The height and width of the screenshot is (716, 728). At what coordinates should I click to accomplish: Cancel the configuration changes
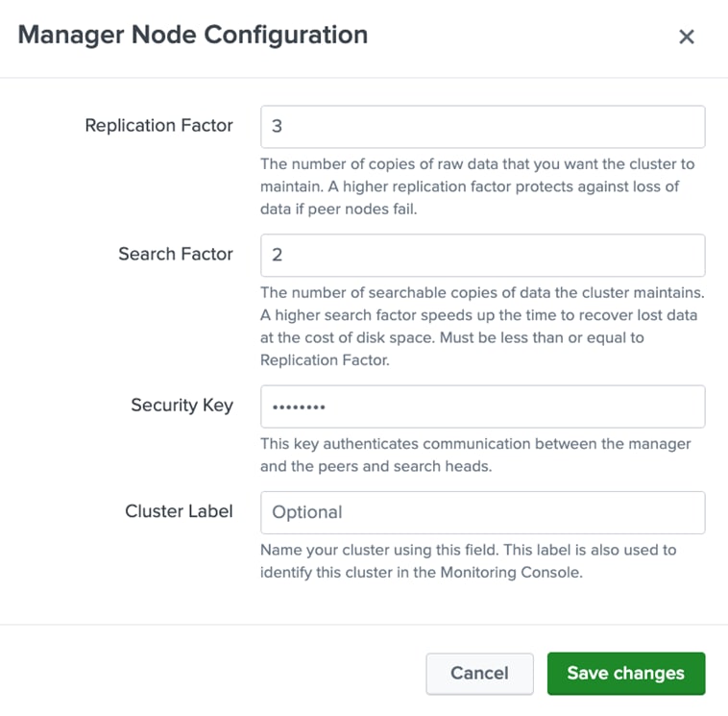[479, 674]
